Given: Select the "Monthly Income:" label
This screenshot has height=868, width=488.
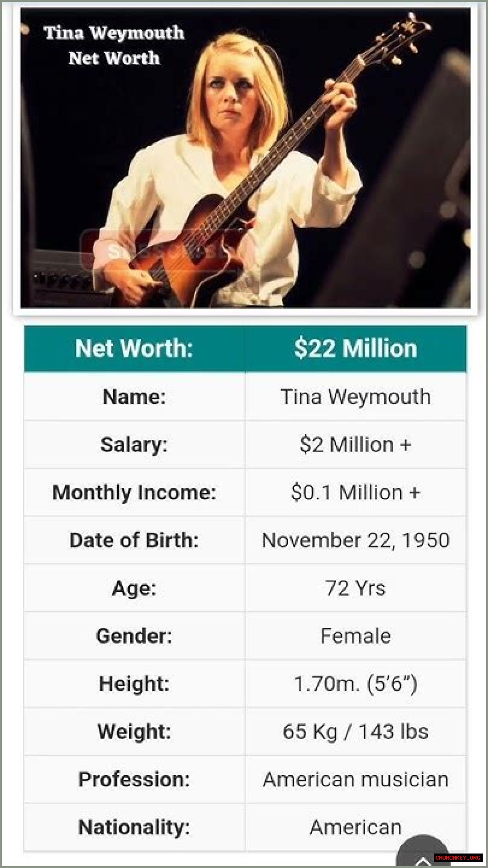Looking at the screenshot, I should coord(134,492).
